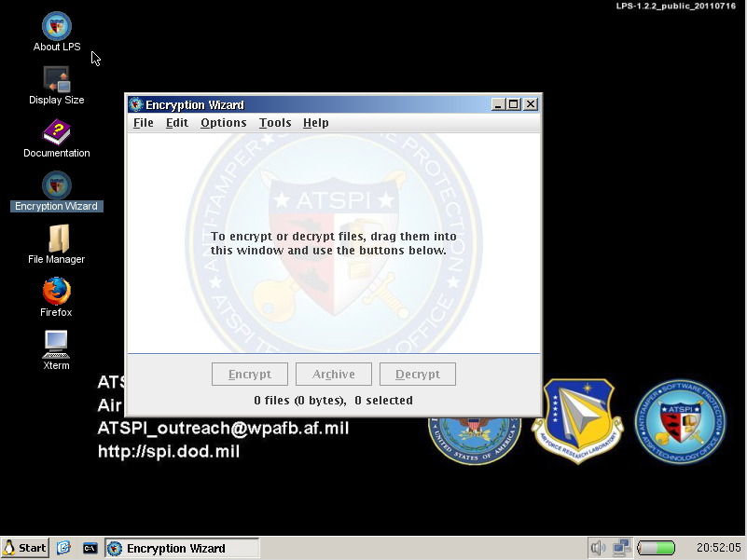Click the battery indicator in system tray
Screen dimensions: 747x560
(657, 548)
